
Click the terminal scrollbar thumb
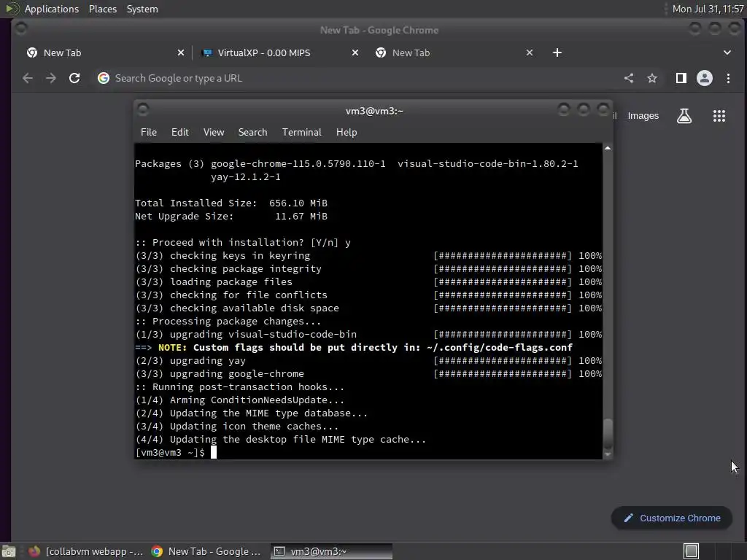coord(608,433)
